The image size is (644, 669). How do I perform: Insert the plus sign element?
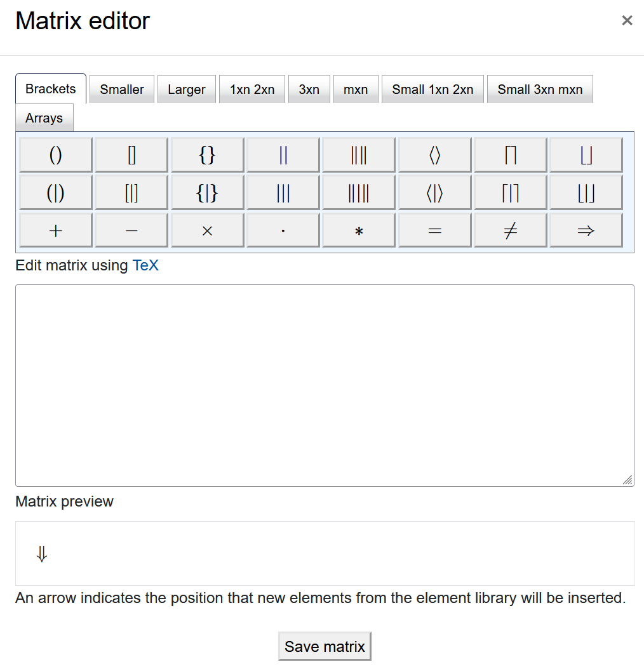click(x=55, y=230)
